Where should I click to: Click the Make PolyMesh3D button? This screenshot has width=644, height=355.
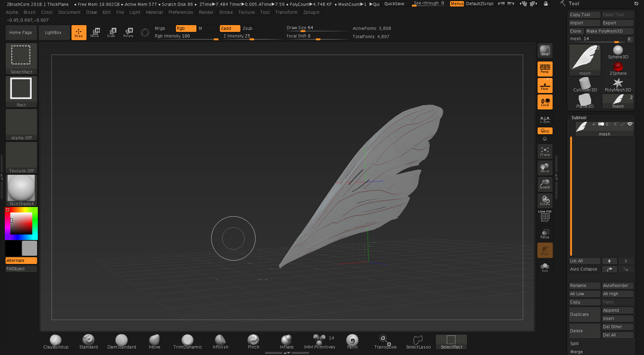[x=609, y=31]
